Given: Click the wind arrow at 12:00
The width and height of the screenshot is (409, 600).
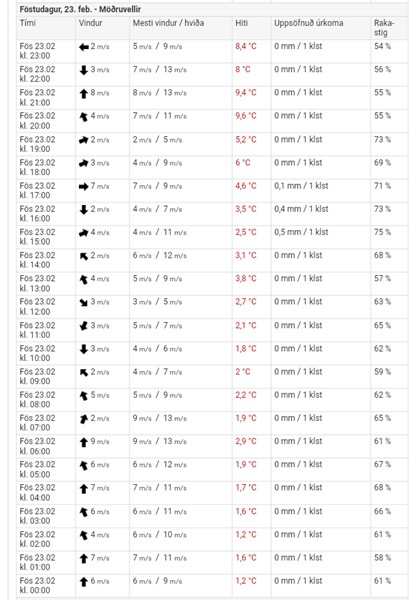Looking at the screenshot, I should tap(84, 303).
